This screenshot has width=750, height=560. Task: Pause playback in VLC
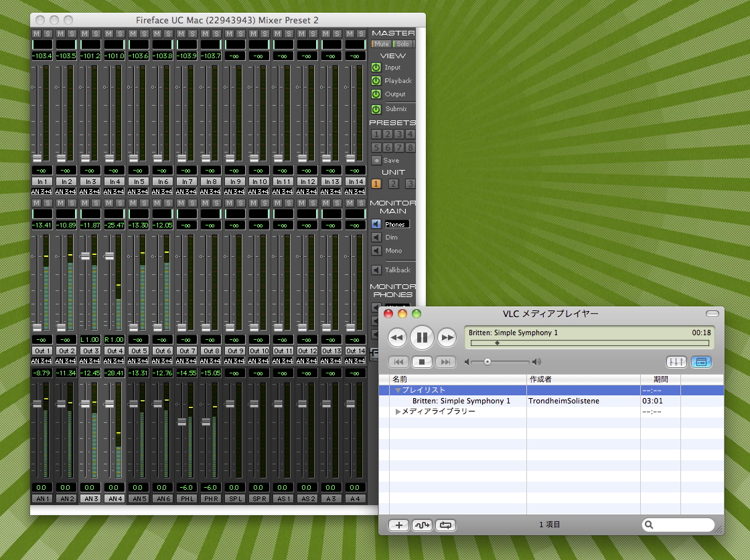tap(422, 337)
